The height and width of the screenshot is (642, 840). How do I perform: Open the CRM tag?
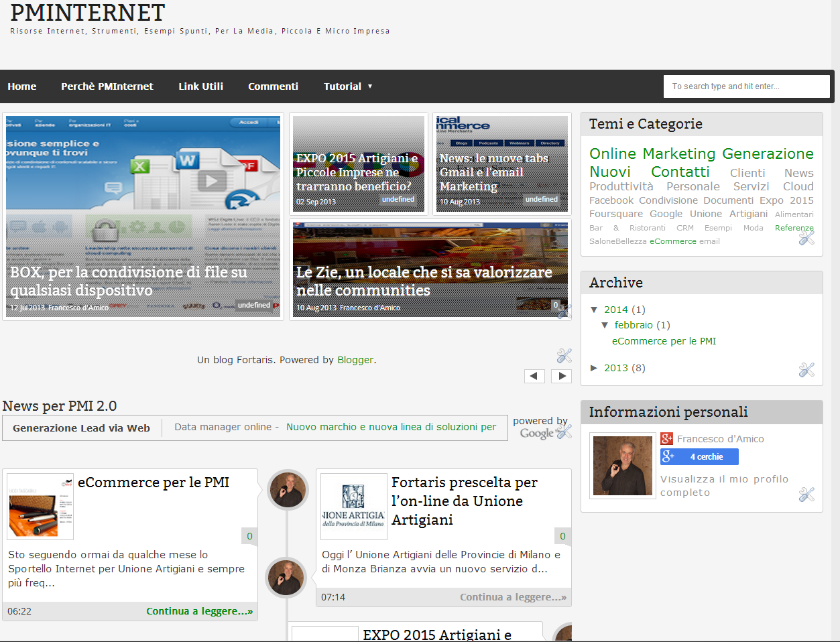685,228
